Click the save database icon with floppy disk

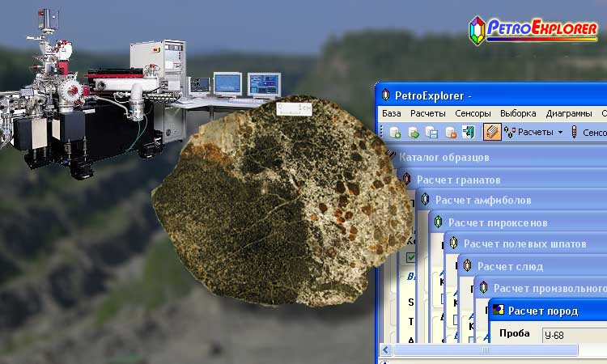431,133
